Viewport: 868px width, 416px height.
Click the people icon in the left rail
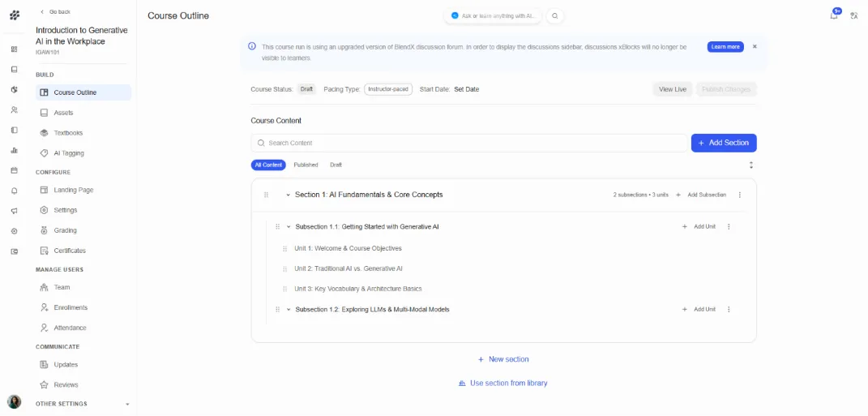15,109
